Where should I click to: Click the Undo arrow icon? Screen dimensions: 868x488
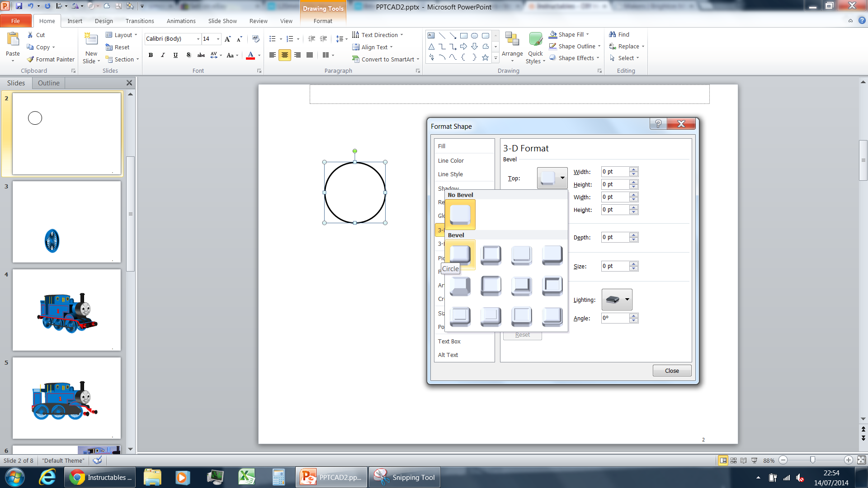click(31, 6)
